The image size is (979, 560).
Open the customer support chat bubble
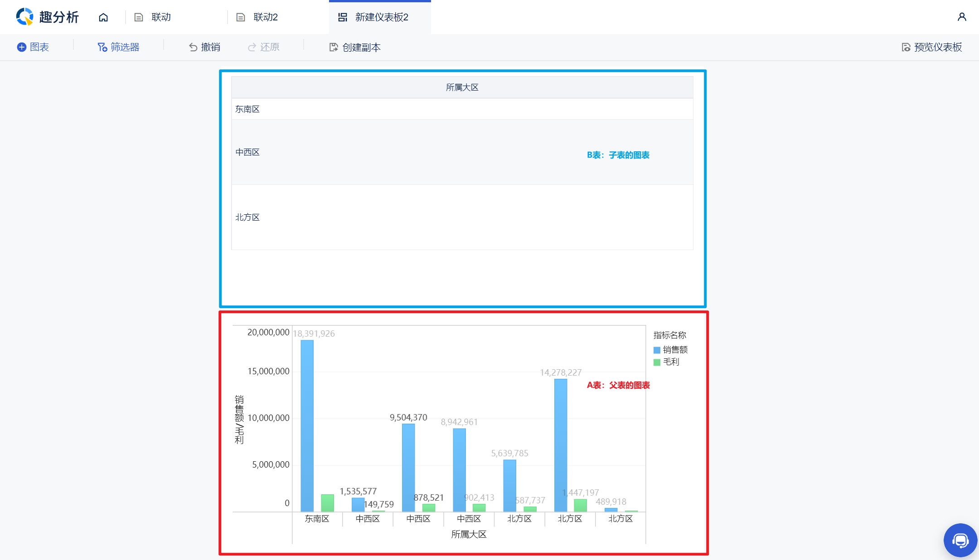pos(960,540)
